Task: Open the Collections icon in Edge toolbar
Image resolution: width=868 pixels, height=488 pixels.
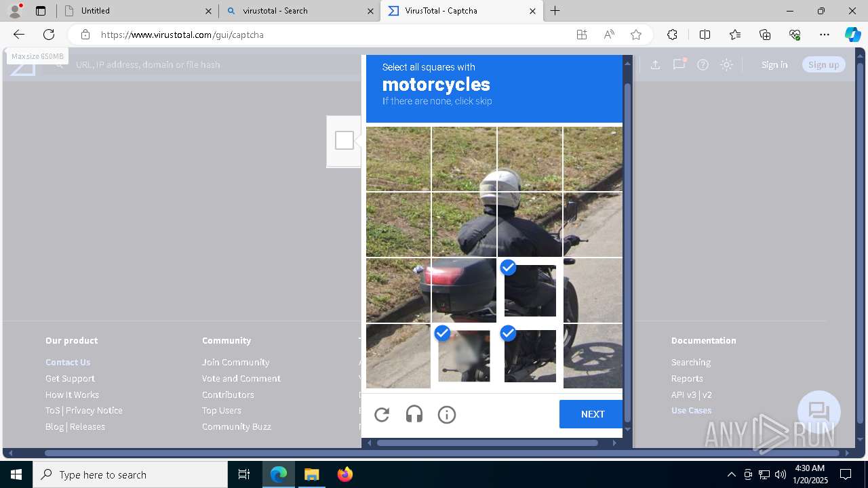Action: point(765,35)
